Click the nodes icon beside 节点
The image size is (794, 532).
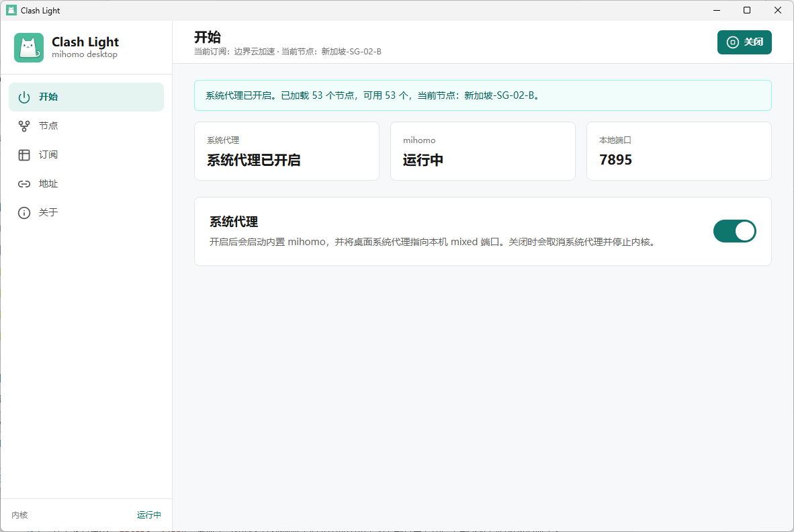[24, 126]
